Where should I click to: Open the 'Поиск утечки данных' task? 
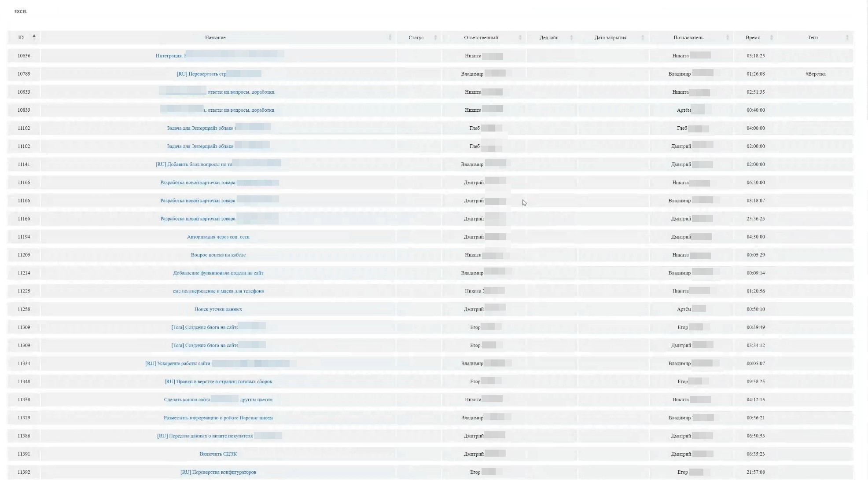click(x=218, y=309)
